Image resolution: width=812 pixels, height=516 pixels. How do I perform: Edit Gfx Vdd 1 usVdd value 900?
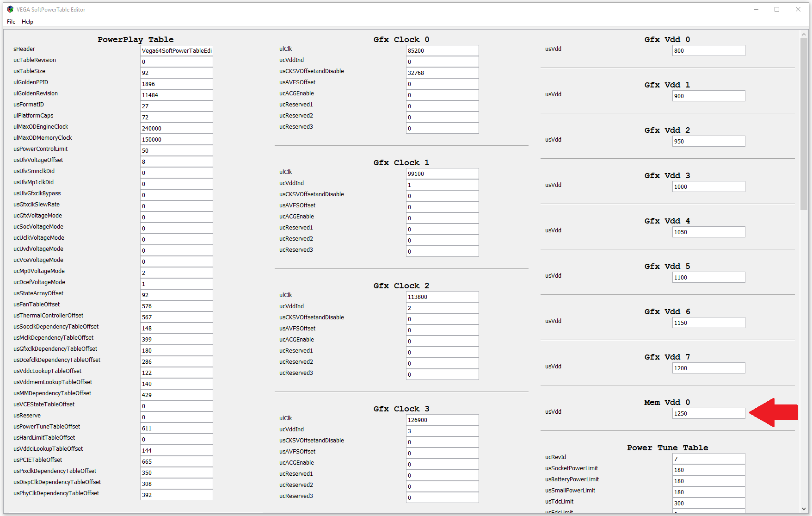(709, 96)
